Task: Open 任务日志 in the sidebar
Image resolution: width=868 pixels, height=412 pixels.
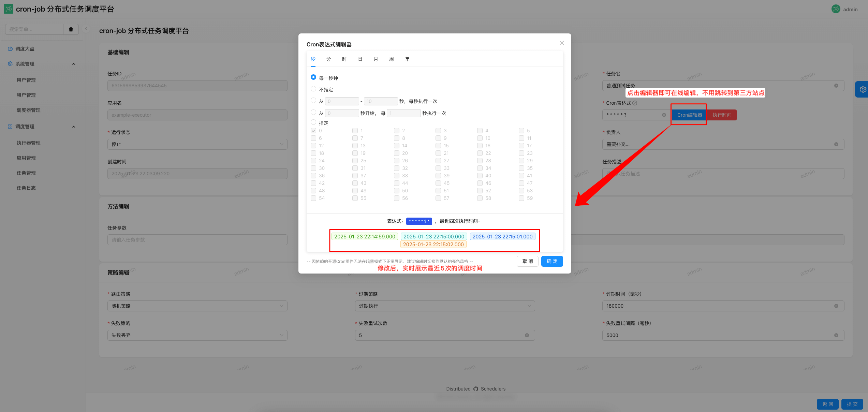Action: point(26,188)
